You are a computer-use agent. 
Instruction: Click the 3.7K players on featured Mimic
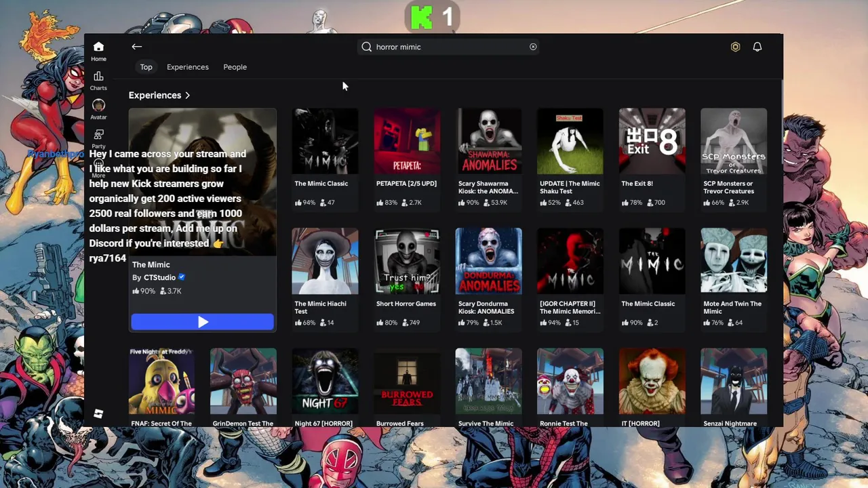pos(171,291)
